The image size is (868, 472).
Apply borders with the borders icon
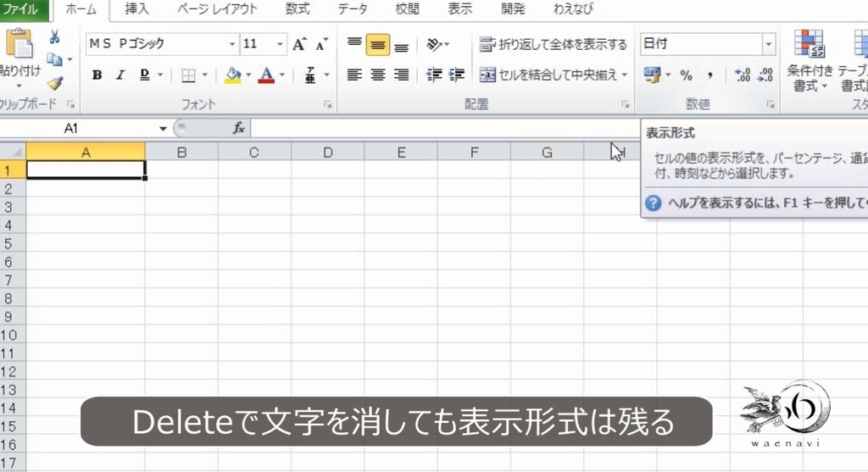[188, 75]
